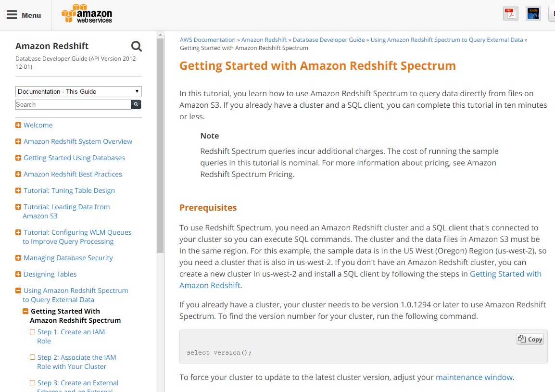Click the square marker beside Step 1
The image size is (555, 392).
coord(32,332)
